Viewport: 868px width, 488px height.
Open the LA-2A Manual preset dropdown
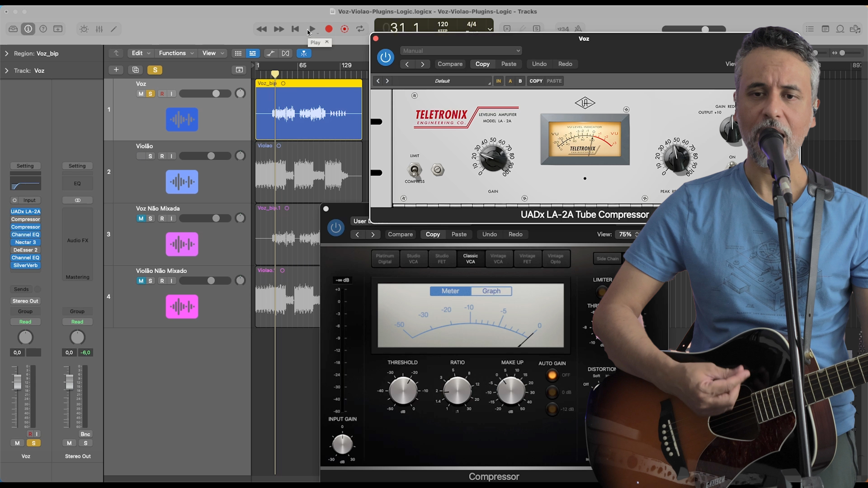click(x=461, y=51)
